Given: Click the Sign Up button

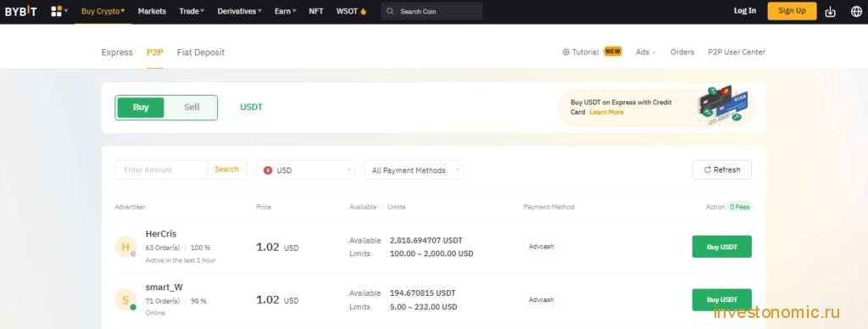Looking at the screenshot, I should [x=792, y=10].
